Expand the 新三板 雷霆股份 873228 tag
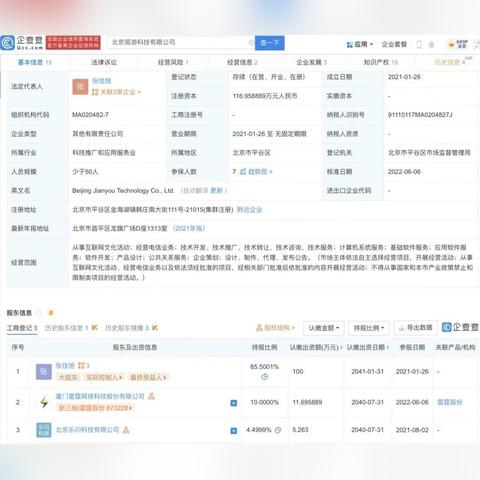The height and width of the screenshot is (480, 480). 96,408
